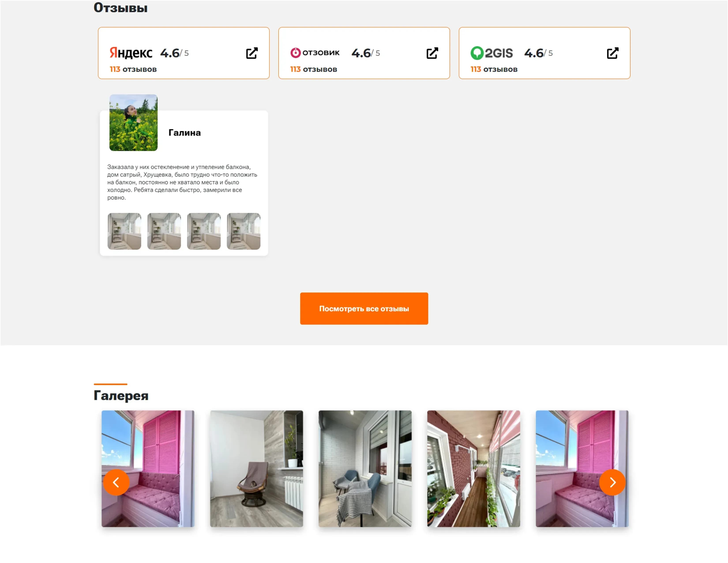
Task: Open third balcony photo in Галина's review
Action: [x=204, y=231]
